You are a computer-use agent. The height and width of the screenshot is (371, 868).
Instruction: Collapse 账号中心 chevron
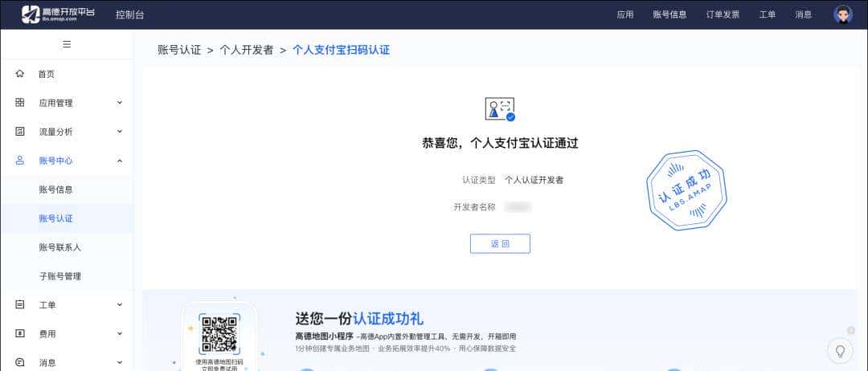click(120, 161)
